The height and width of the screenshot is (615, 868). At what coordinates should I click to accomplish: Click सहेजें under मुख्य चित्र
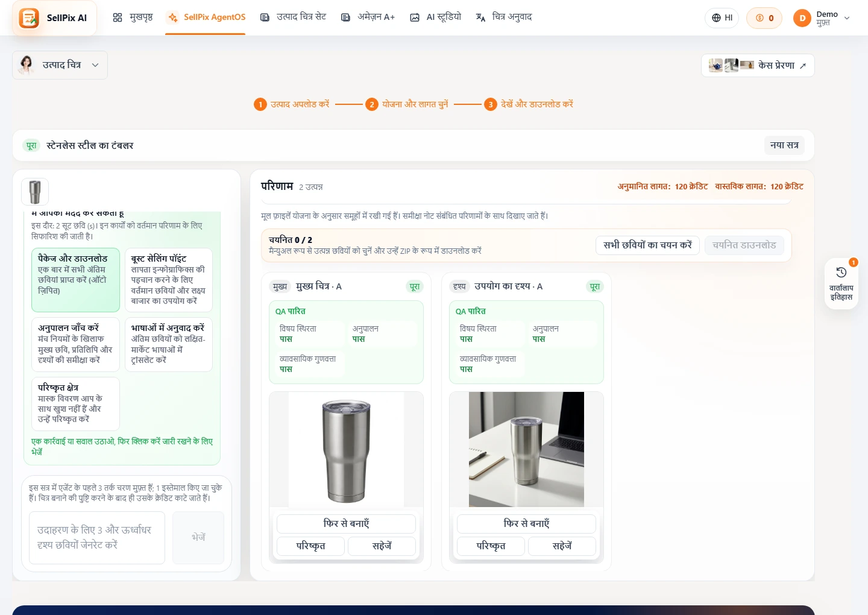point(382,546)
